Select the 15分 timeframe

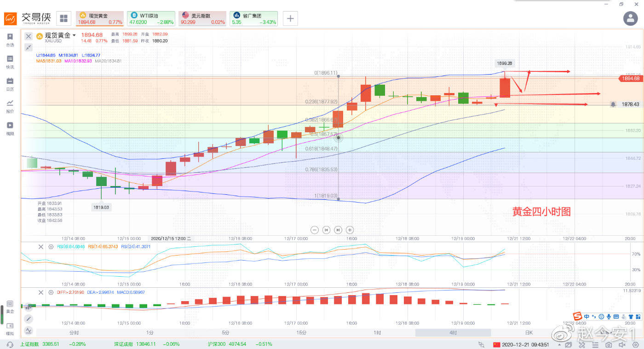pos(301,332)
